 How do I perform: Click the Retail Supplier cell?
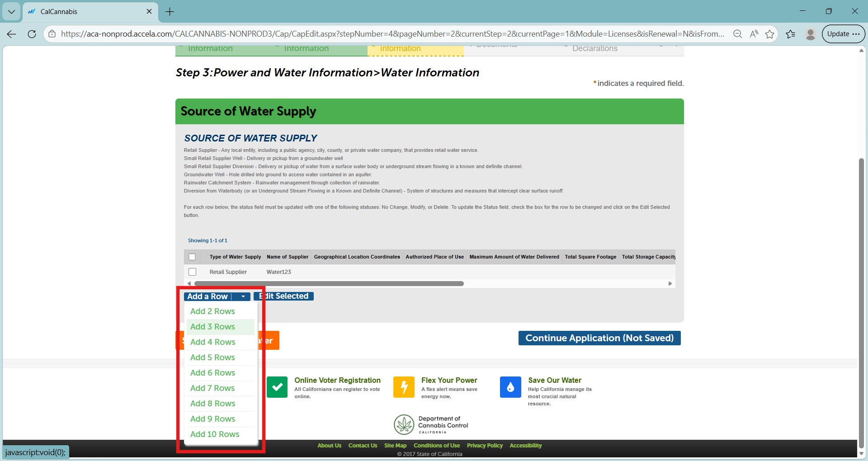228,272
